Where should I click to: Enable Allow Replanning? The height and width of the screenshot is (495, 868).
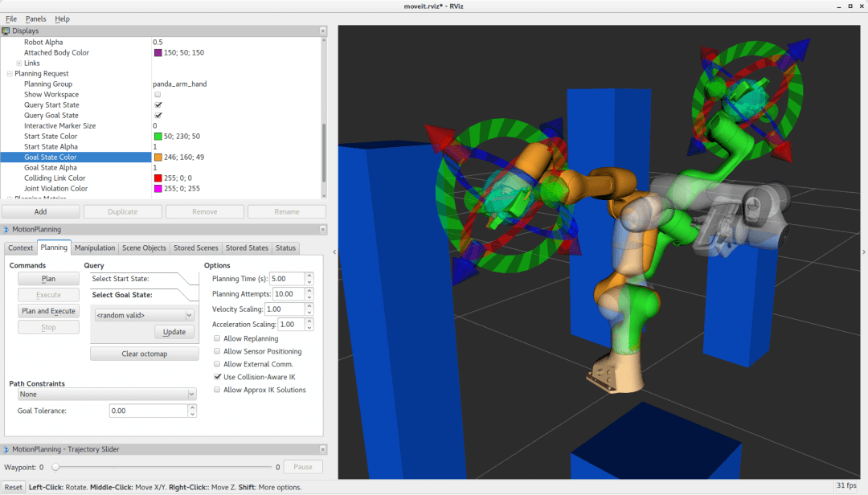pos(217,338)
